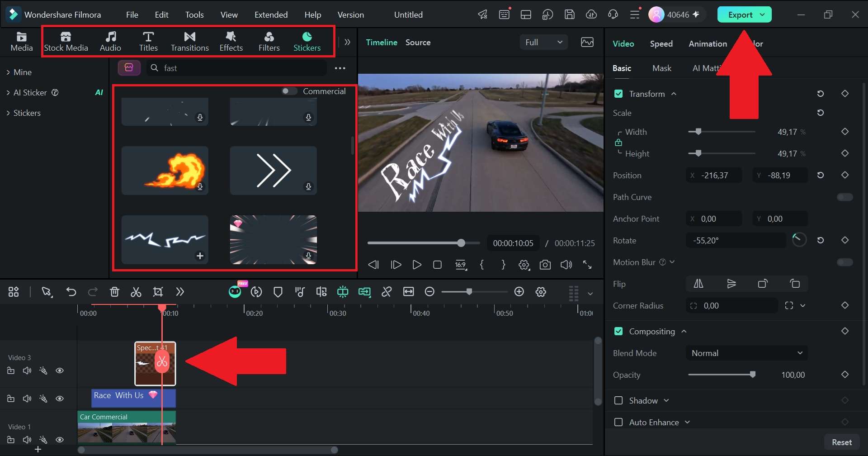Uncheck the Transform checkbox
Image resolution: width=868 pixels, height=456 pixels.
tap(618, 94)
